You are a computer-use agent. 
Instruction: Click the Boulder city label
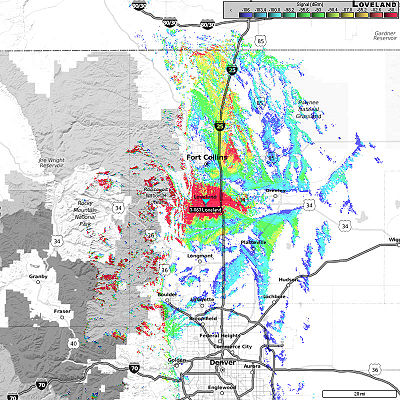pyautogui.click(x=167, y=295)
